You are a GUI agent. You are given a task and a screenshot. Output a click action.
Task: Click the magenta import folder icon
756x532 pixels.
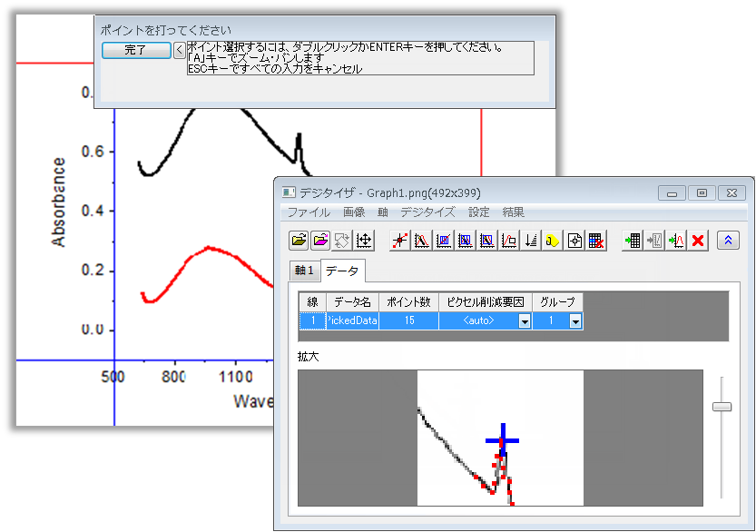tap(319, 241)
